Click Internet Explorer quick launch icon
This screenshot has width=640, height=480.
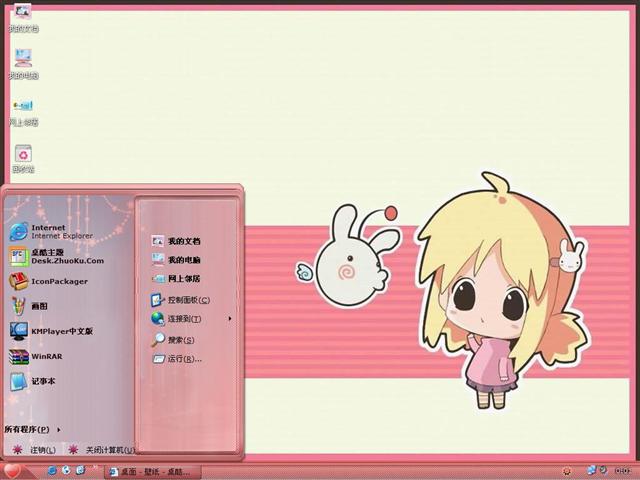[x=52, y=471]
